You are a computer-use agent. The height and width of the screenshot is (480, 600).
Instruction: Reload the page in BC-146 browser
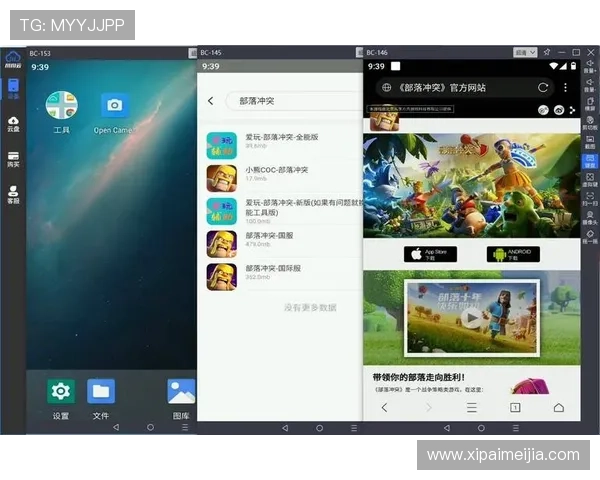point(543,88)
